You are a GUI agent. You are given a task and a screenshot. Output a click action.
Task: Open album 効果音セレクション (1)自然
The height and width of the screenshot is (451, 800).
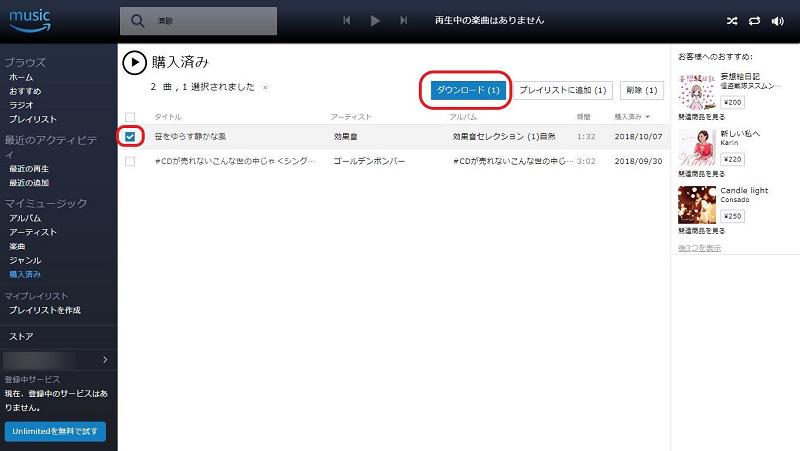tap(504, 136)
